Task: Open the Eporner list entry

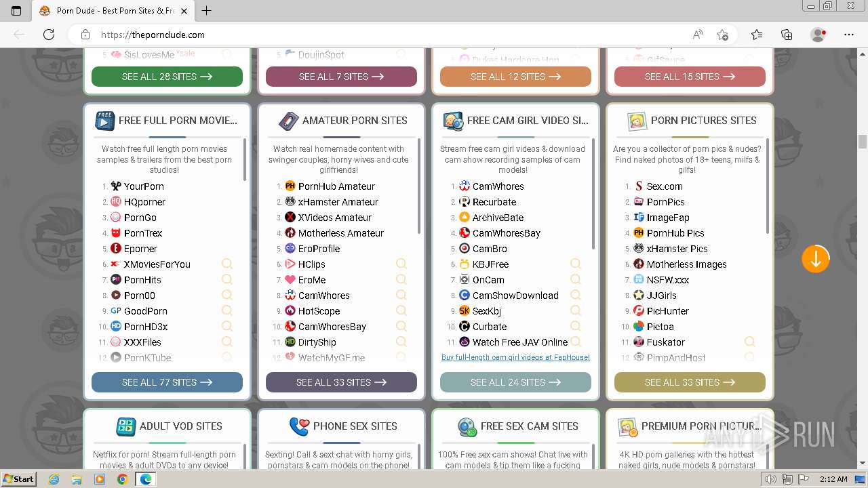Action: [x=140, y=249]
